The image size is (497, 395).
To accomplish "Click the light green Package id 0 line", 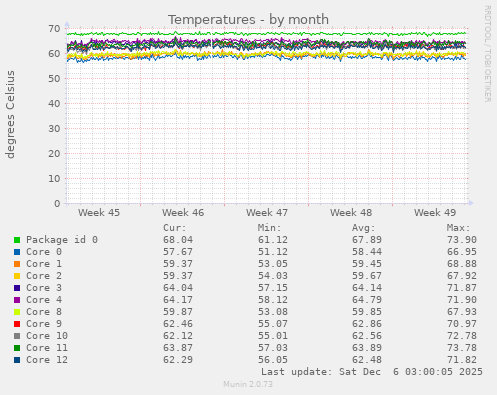I will pyautogui.click(x=267, y=34).
